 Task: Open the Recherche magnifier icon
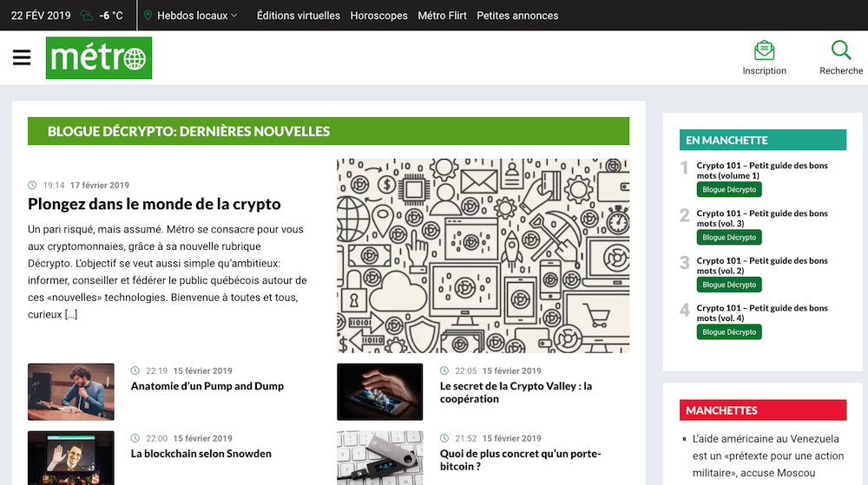pos(841,50)
